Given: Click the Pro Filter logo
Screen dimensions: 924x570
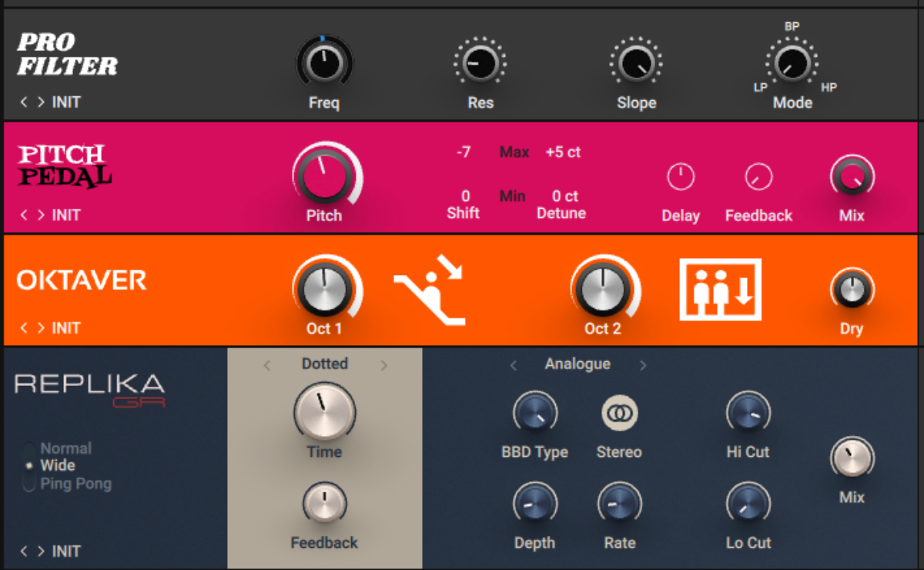Looking at the screenshot, I should tap(68, 54).
